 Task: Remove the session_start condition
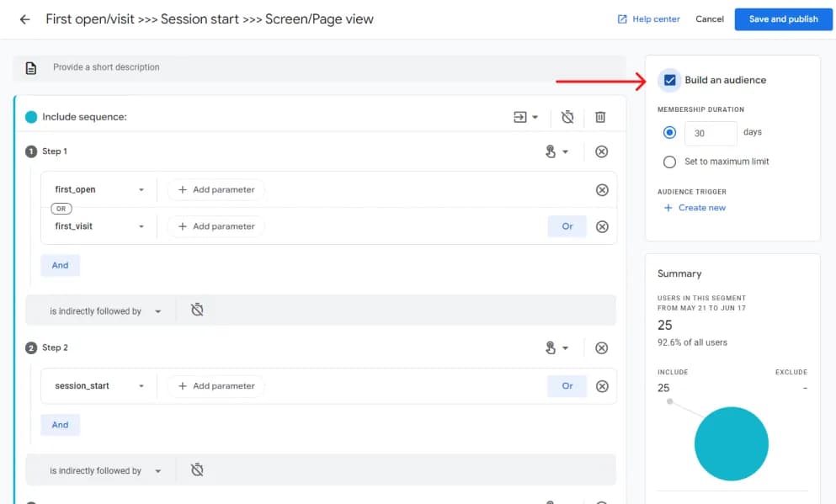coord(602,386)
